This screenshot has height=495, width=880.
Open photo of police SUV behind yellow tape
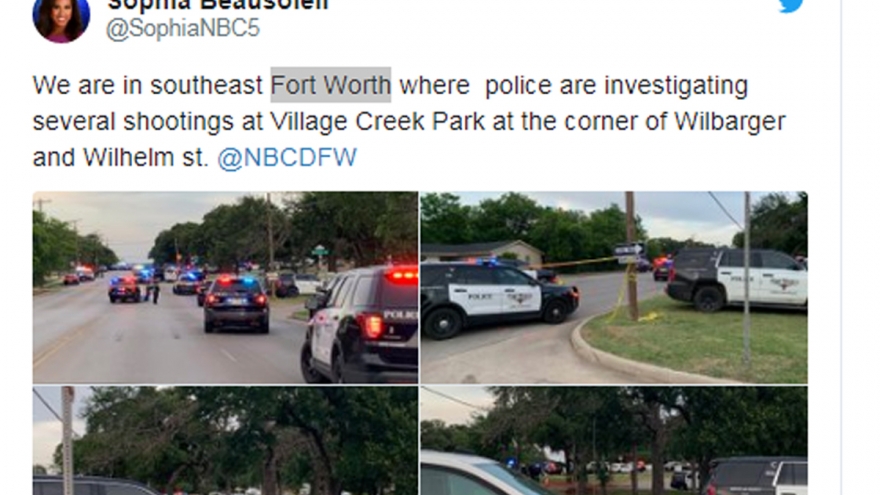[x=614, y=287]
